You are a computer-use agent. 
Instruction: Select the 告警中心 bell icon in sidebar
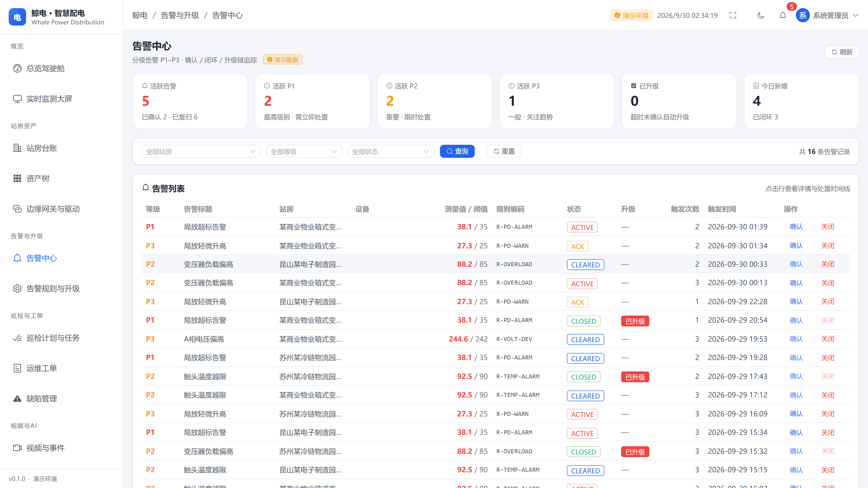click(17, 258)
